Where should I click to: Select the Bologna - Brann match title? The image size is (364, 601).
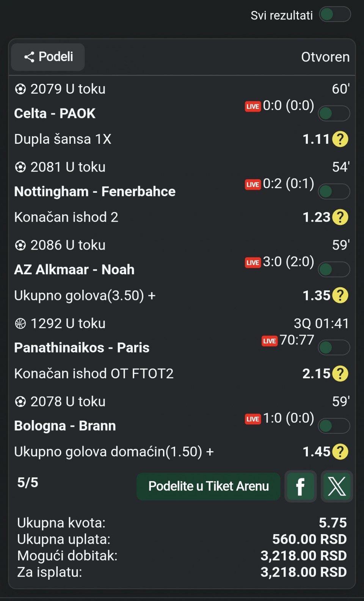[65, 426]
